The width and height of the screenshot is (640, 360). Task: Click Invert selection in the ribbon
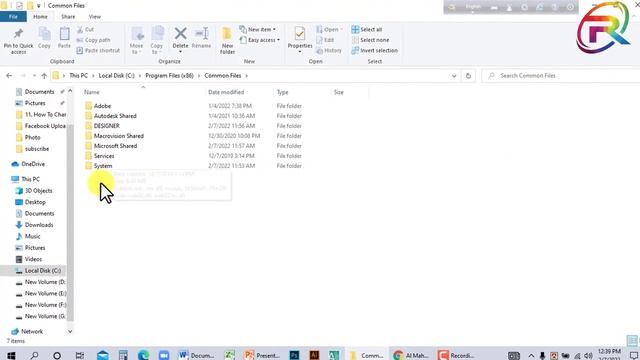tap(374, 51)
